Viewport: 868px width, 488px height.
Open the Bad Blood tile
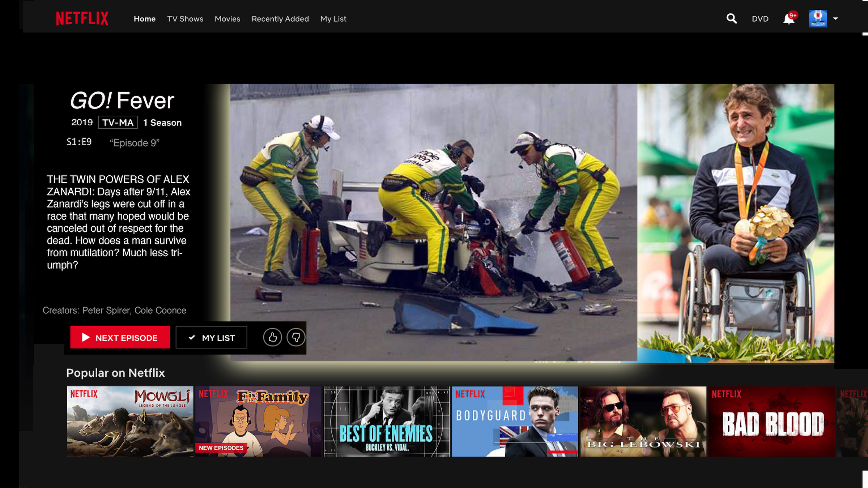tap(771, 421)
